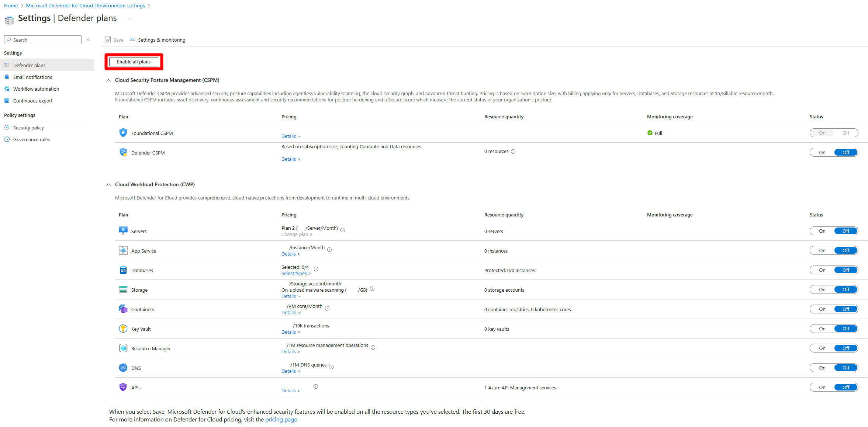Turn On the Defender CSPM plan

pos(822,152)
